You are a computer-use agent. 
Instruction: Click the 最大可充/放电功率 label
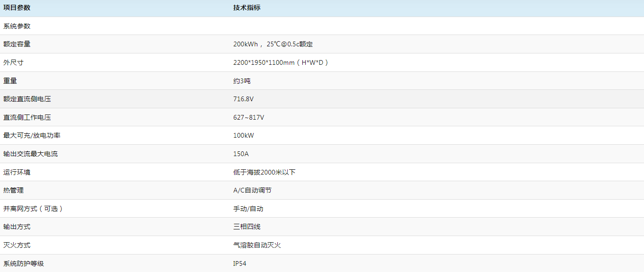pyautogui.click(x=32, y=135)
